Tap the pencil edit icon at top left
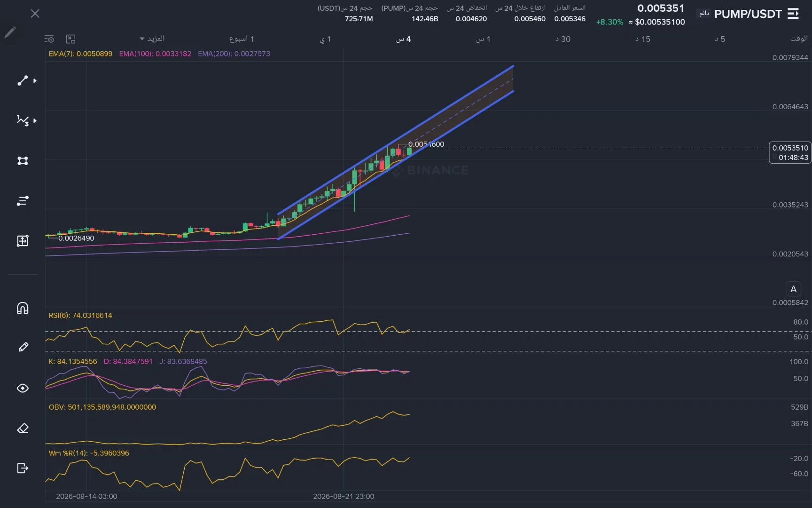 [x=9, y=32]
